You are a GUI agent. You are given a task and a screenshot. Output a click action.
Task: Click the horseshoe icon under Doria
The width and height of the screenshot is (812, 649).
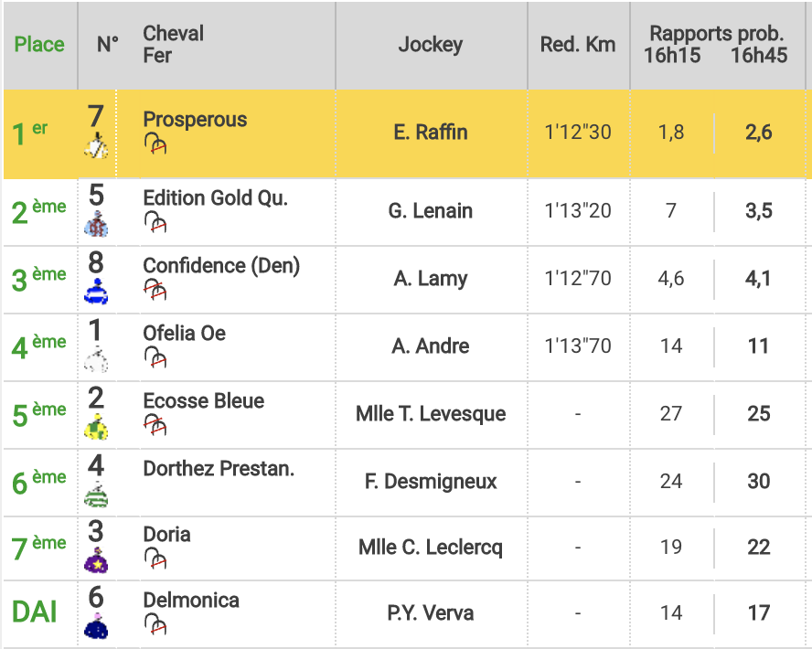(155, 559)
